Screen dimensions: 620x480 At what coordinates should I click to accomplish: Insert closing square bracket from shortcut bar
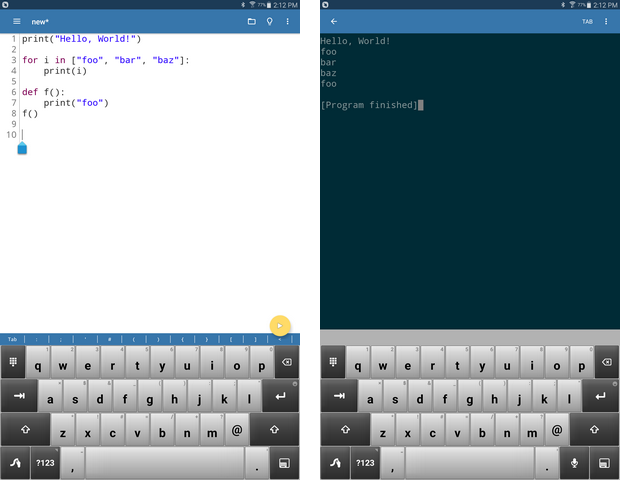[255, 339]
